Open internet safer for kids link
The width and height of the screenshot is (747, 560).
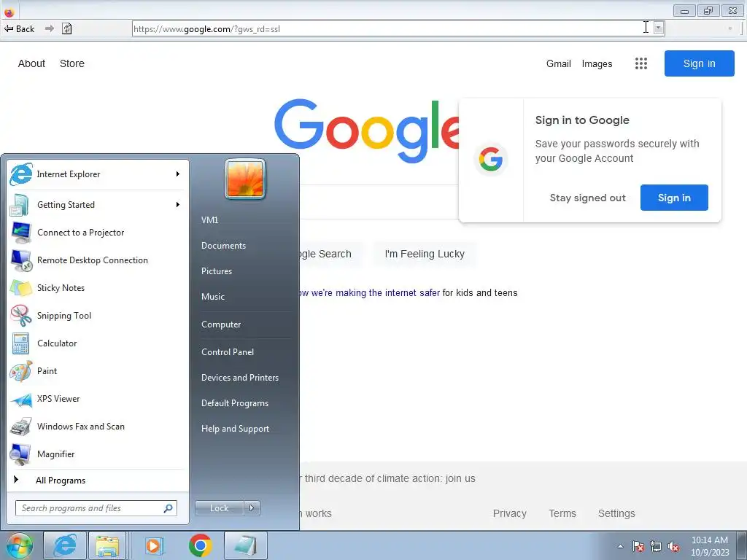370,292
